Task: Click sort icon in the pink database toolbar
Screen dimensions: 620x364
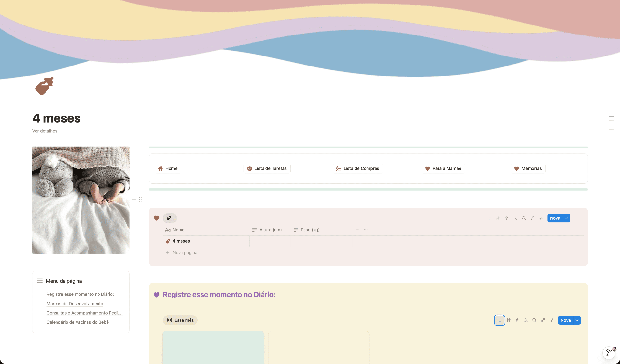Action: (x=498, y=218)
